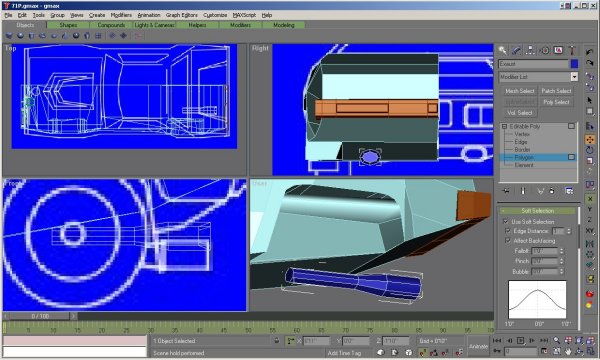Image resolution: width=600 pixels, height=360 pixels.
Task: Click the Poly Select button
Action: tap(556, 102)
